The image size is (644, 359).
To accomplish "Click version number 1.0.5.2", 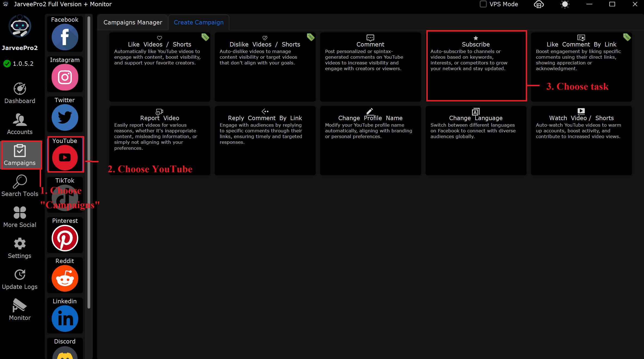I will (23, 64).
